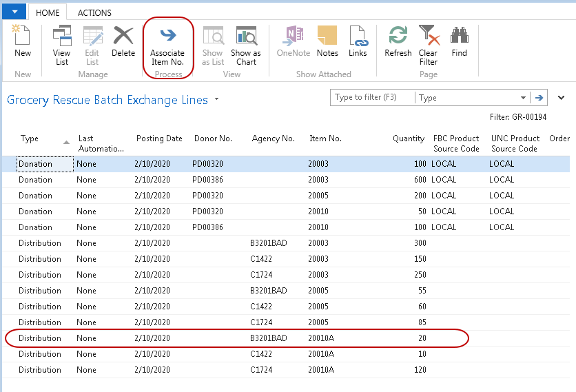Open the Notes panel icon
The width and height of the screenshot is (576, 392).
click(327, 42)
